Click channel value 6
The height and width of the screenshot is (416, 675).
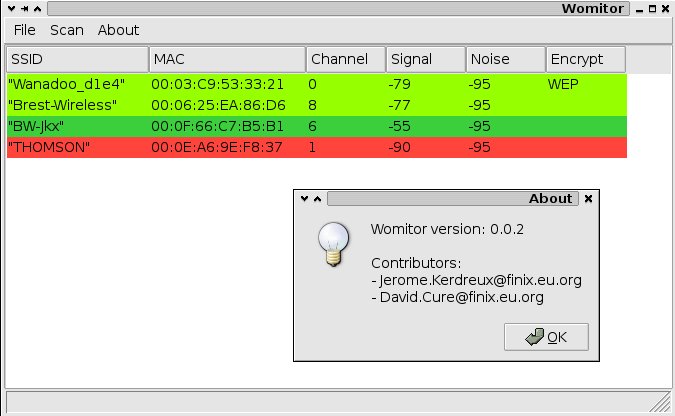pyautogui.click(x=313, y=127)
